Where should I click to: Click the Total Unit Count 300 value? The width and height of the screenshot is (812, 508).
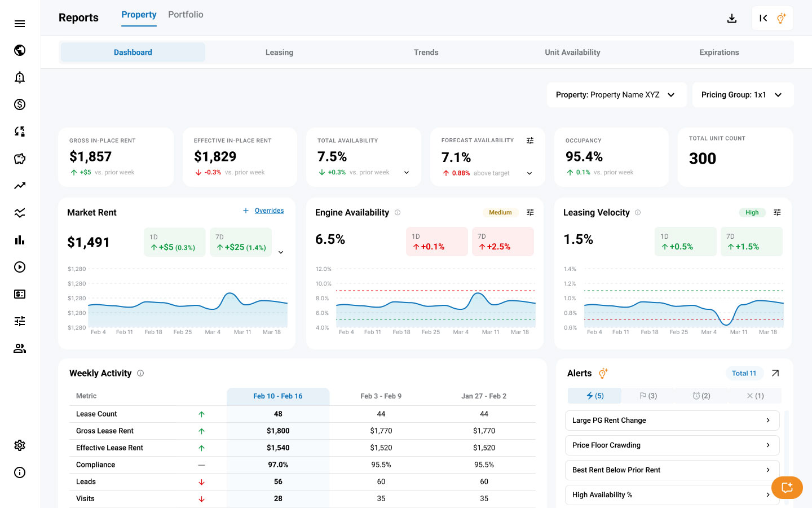click(703, 159)
